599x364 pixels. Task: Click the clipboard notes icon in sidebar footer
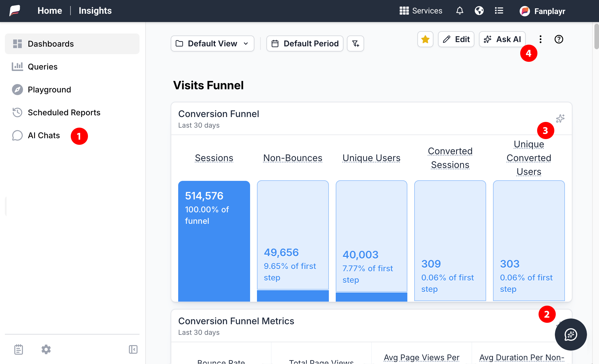(x=19, y=349)
